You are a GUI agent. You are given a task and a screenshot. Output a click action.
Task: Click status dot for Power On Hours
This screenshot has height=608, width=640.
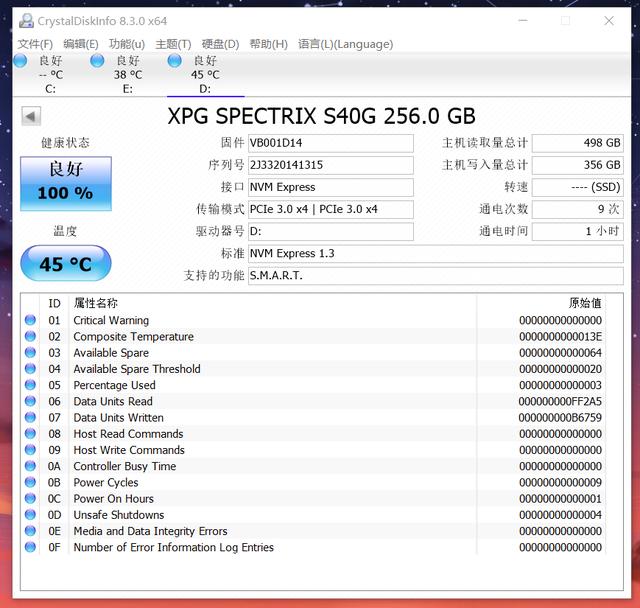(x=30, y=498)
